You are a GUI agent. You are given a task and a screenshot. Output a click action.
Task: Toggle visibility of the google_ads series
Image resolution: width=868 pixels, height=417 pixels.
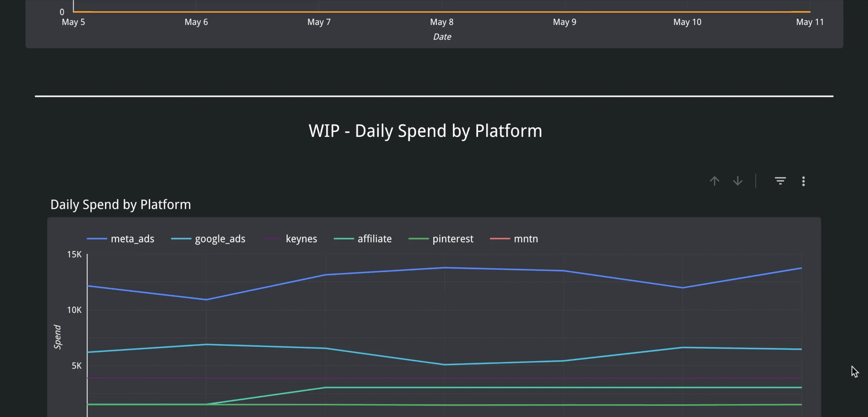coord(220,239)
